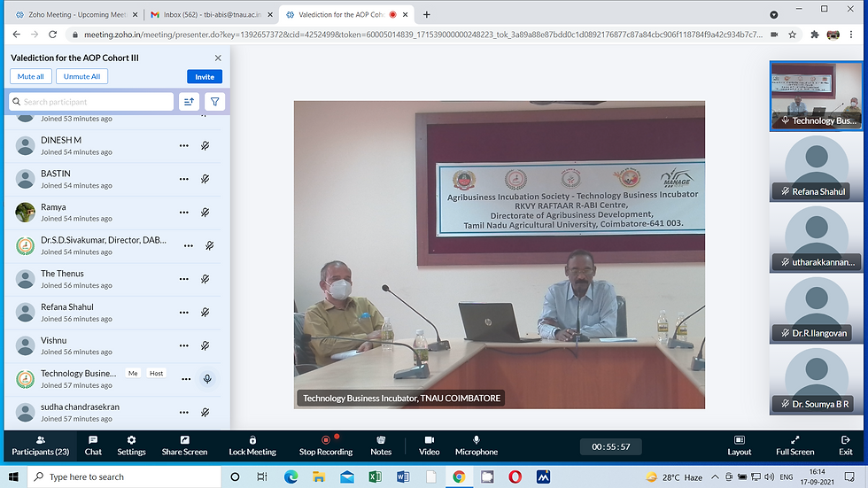Open the Notes panel
The image size is (868, 488).
(x=381, y=446)
